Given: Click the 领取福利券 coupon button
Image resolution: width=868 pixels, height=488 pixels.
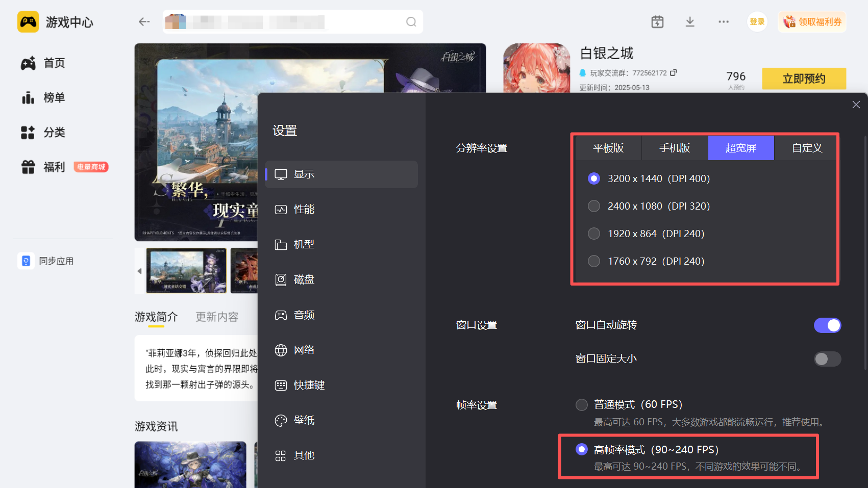Looking at the screenshot, I should pyautogui.click(x=812, y=22).
